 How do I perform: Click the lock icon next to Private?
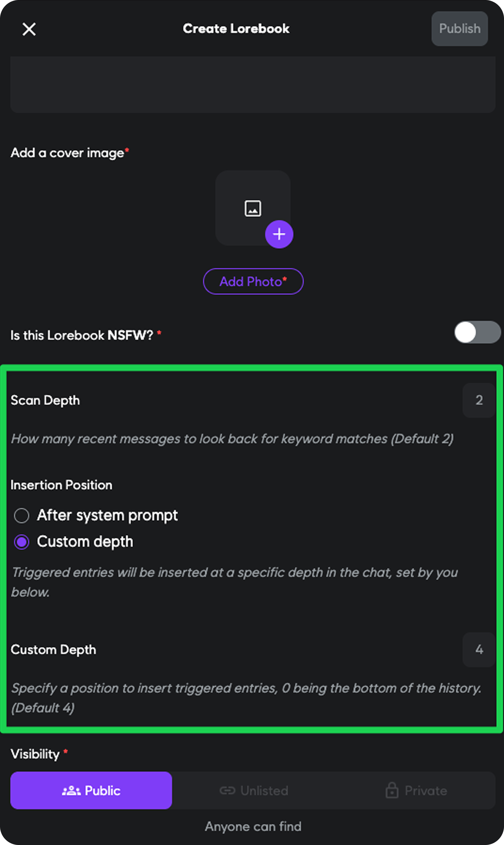click(x=392, y=791)
